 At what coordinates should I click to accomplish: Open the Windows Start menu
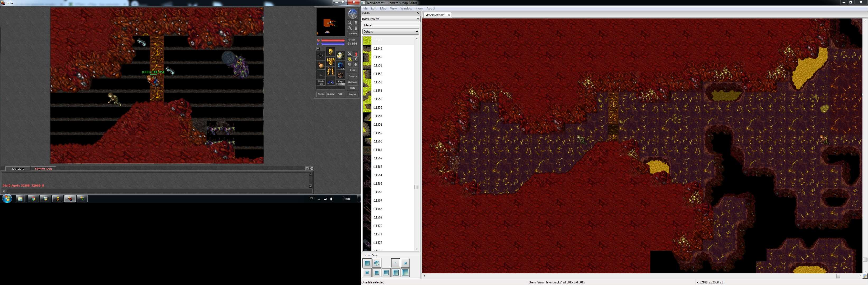tap(7, 198)
